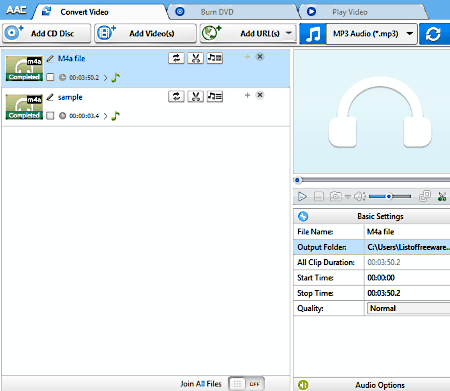
Task: Expand the Add URL(s) dropdown arrow
Action: (x=289, y=33)
